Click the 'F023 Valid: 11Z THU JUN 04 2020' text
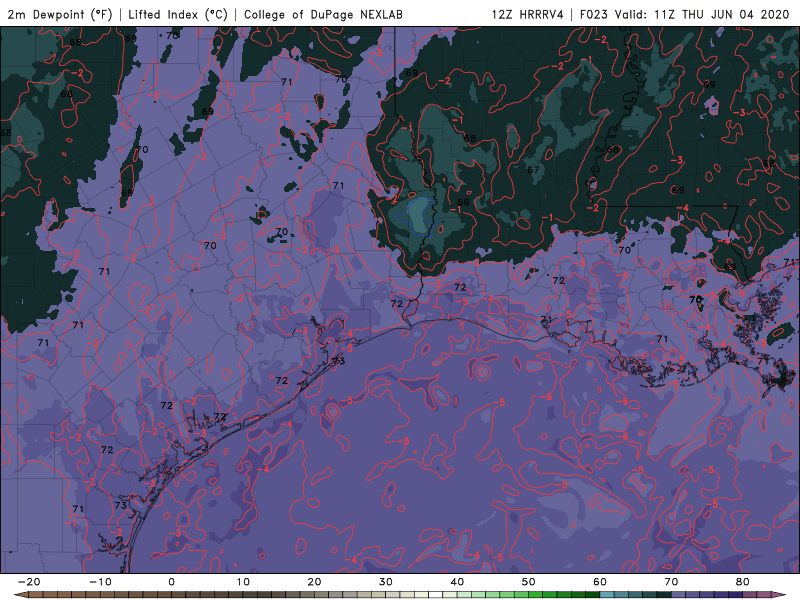Viewport: 800px width, 600px height. click(x=685, y=14)
